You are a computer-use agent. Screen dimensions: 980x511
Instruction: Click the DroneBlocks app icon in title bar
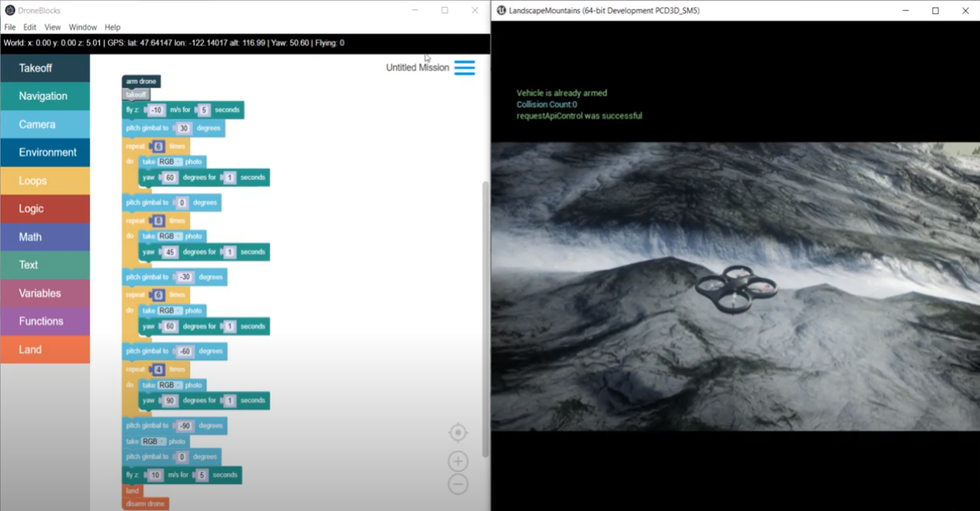[10, 11]
